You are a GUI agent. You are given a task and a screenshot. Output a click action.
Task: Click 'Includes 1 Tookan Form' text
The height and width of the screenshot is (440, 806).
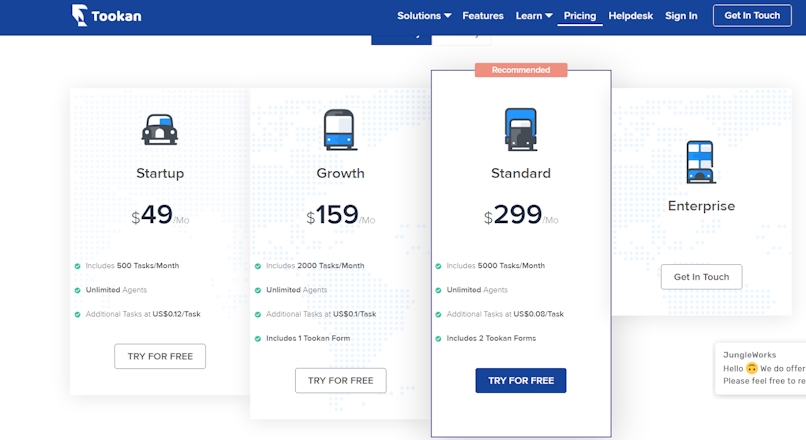click(308, 338)
